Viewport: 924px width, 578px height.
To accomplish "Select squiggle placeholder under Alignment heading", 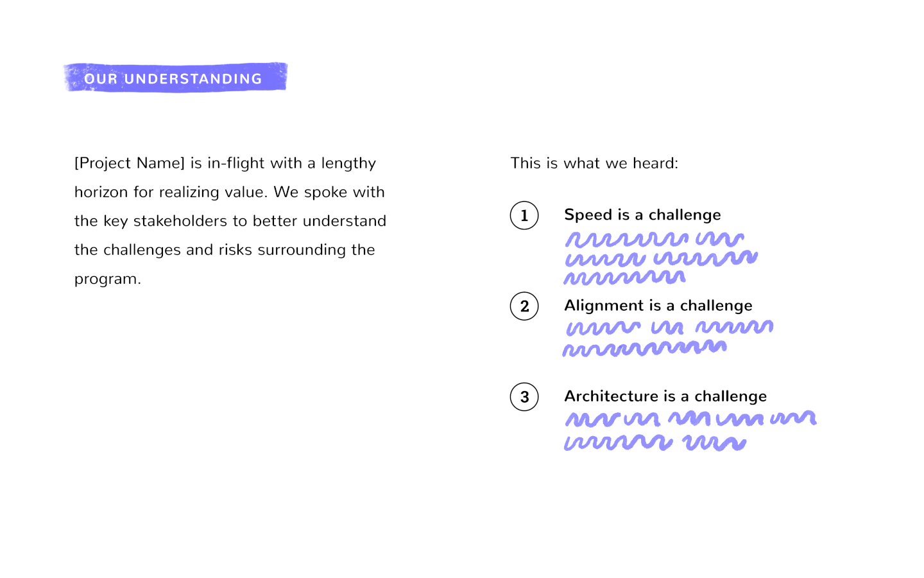I will (x=668, y=338).
